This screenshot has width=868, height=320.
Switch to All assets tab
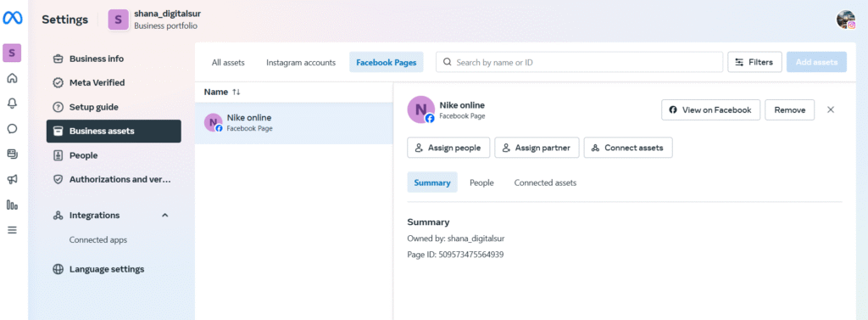228,63
